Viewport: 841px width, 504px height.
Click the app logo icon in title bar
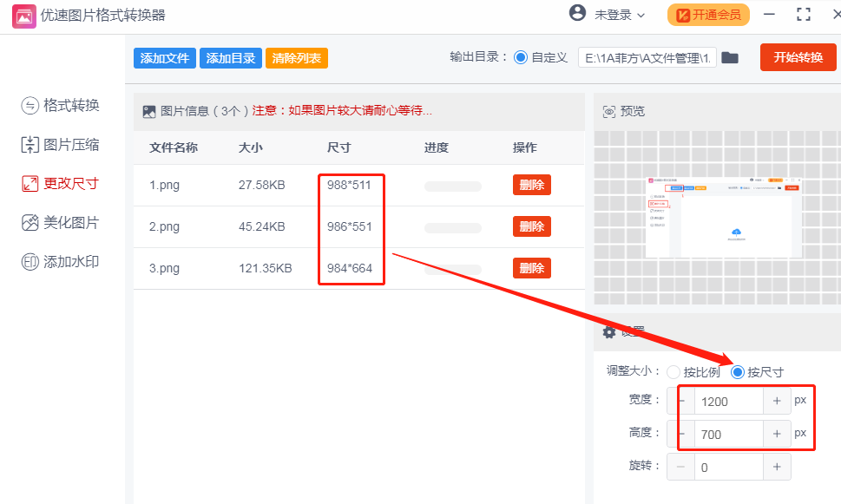(24, 16)
